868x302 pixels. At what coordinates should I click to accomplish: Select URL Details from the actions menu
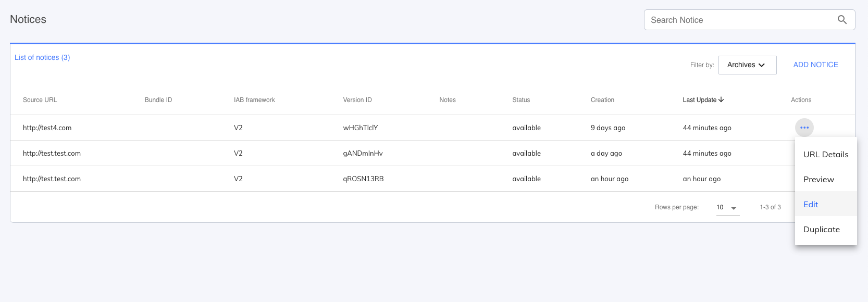(x=826, y=155)
